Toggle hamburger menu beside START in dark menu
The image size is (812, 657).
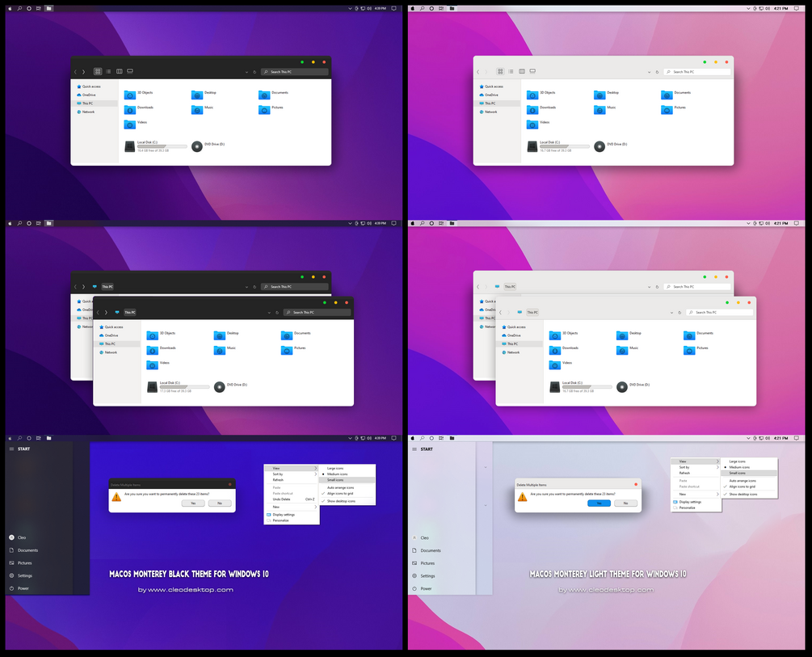[x=11, y=449]
